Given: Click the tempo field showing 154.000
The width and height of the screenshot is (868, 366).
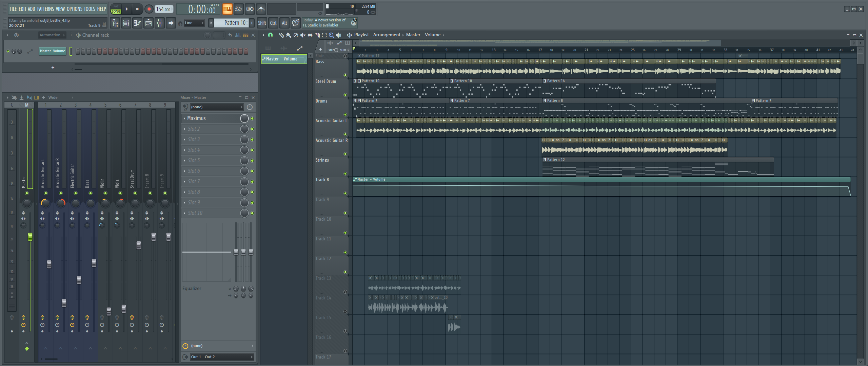Looking at the screenshot, I should click(x=164, y=9).
